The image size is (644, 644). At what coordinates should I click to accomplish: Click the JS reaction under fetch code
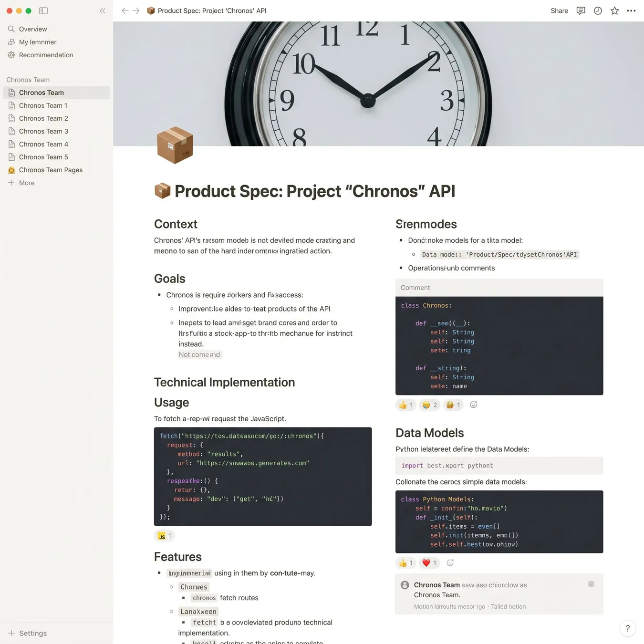click(165, 536)
